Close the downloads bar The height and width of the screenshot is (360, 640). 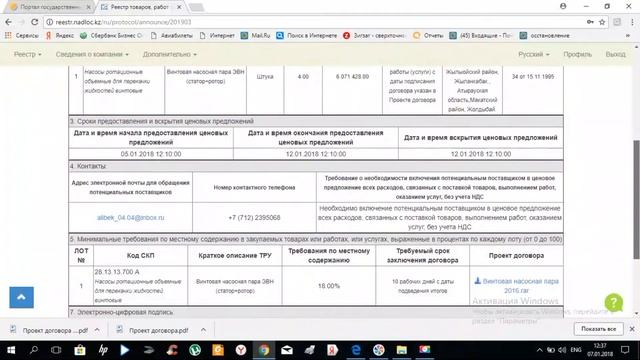click(632, 329)
